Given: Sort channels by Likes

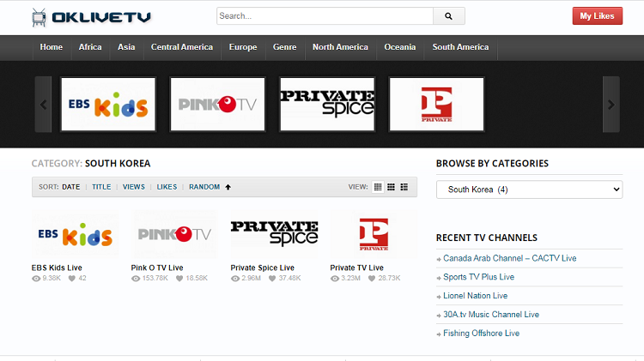Looking at the screenshot, I should coord(167,187).
